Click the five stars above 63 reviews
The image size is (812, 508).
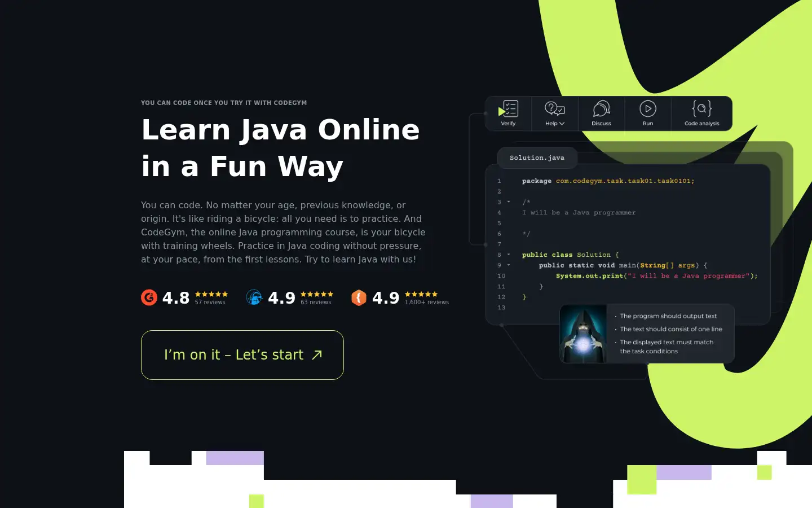317,294
